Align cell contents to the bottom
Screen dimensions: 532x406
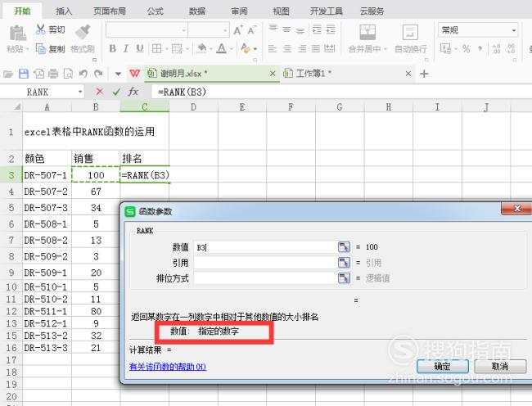[300, 29]
